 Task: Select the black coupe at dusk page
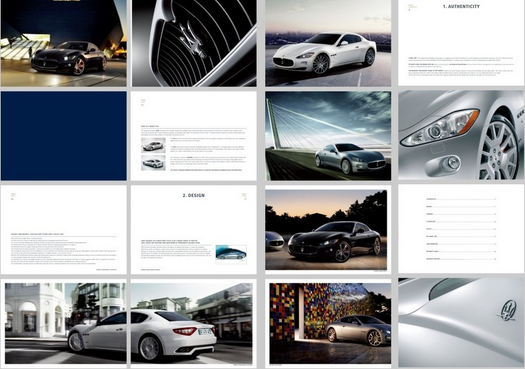[326, 230]
